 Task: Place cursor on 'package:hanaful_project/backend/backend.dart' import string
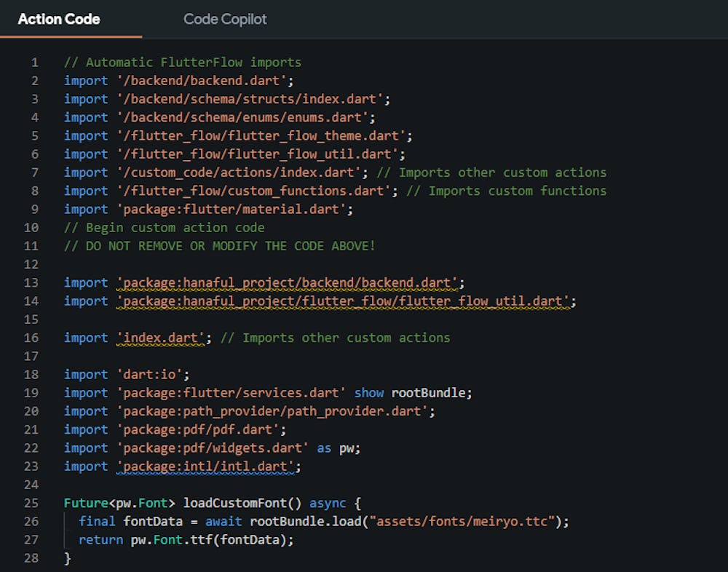[287, 282]
